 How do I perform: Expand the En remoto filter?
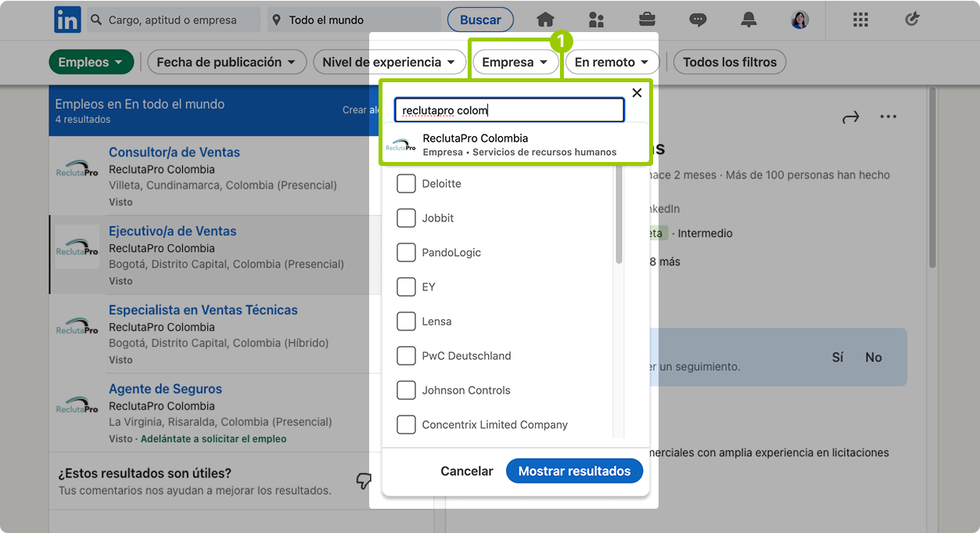click(x=612, y=63)
